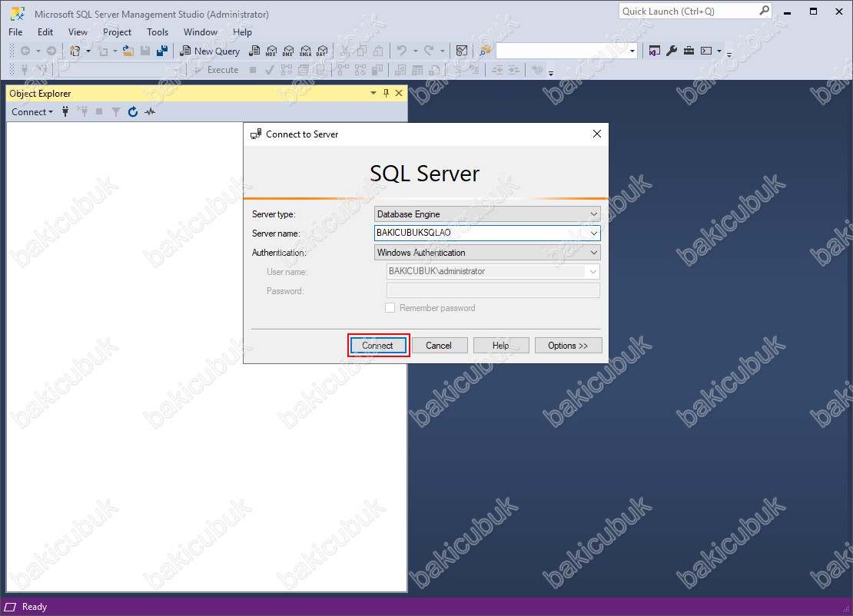Open the Project menu

[x=117, y=32]
